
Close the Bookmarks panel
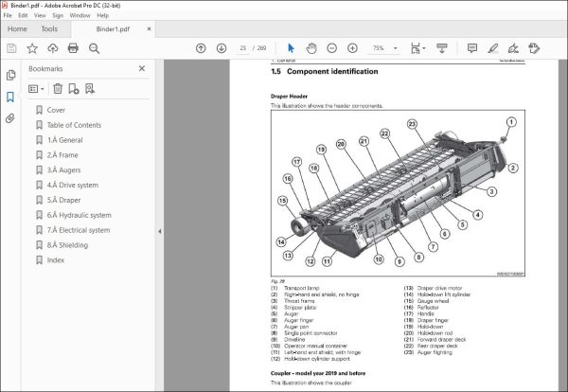pos(142,68)
